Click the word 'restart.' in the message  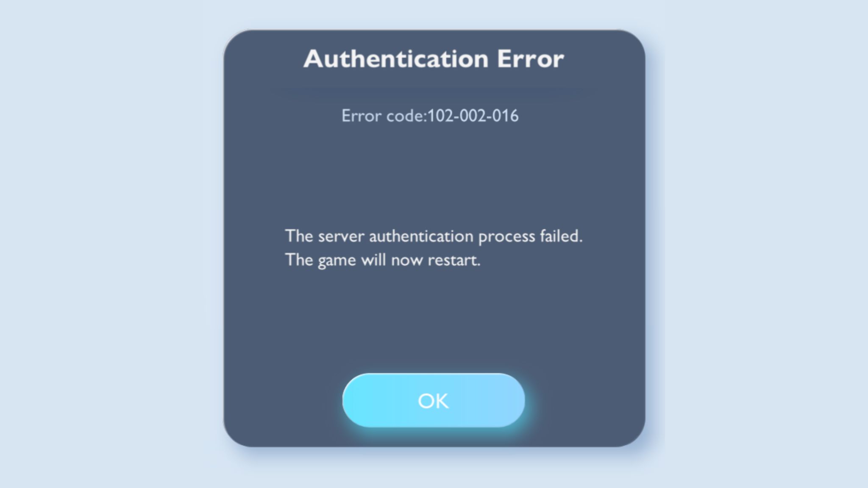[x=454, y=260]
